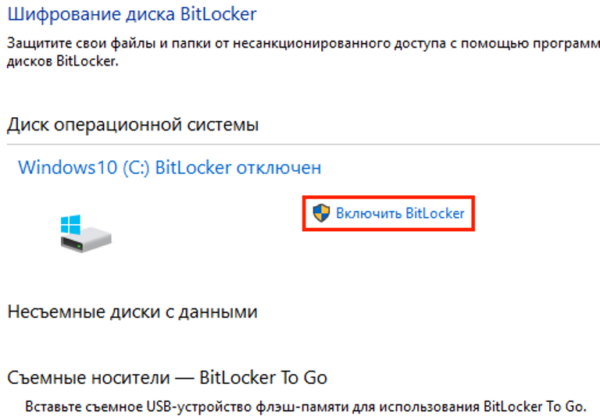This screenshot has width=600, height=420.
Task: Click the word Шифрование in the title
Action: tap(62, 13)
